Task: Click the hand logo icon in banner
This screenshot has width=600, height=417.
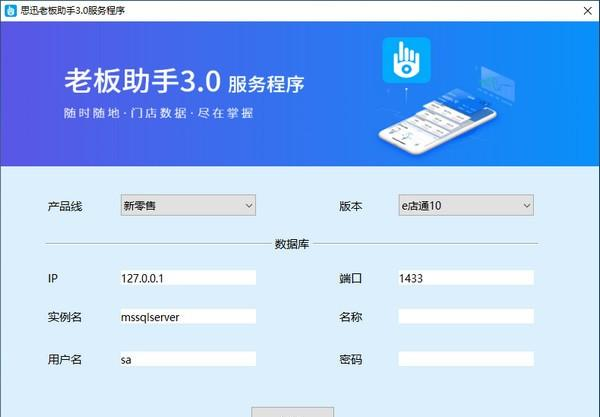Action: coord(406,60)
